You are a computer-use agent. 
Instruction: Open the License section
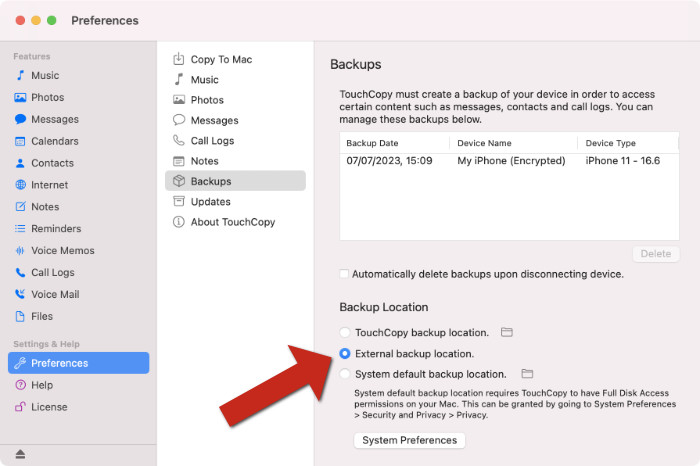(41, 407)
